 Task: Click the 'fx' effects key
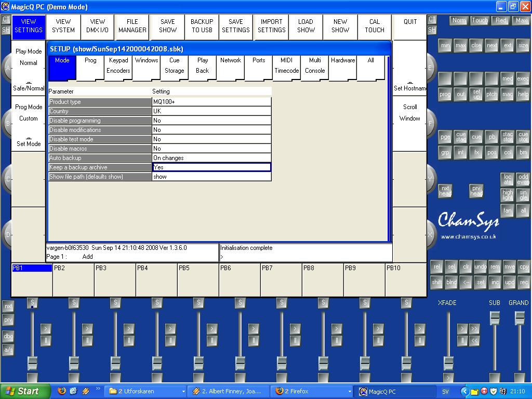[476, 152]
